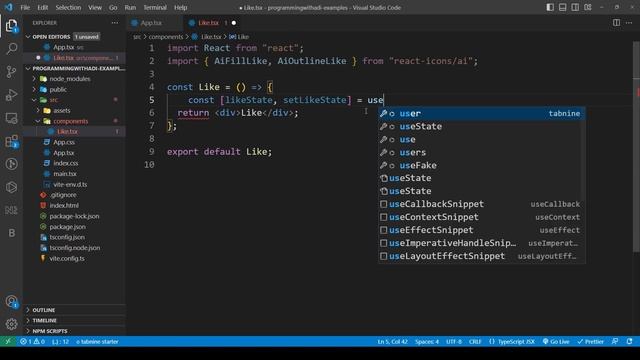This screenshot has width=640, height=360.
Task: Click the Go Live status button
Action: tap(556, 342)
